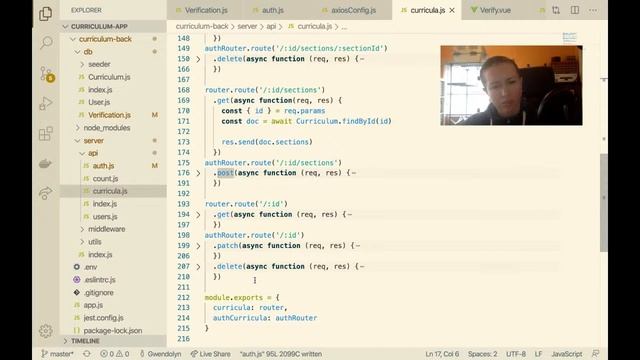Click the master branch indicator
The width and height of the screenshot is (640, 360).
[58, 354]
